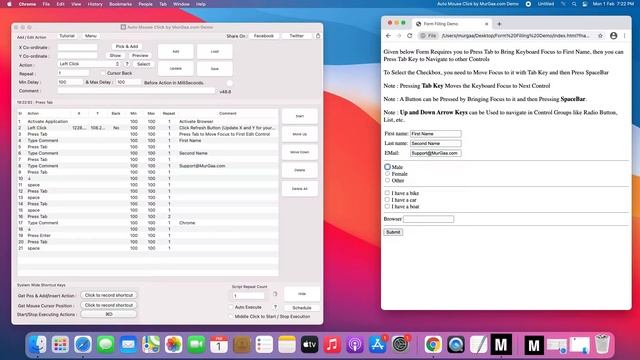Image resolution: width=640 pixels, height=360 pixels.
Task: Open the Bookmarks menu
Action: [x=120, y=4]
